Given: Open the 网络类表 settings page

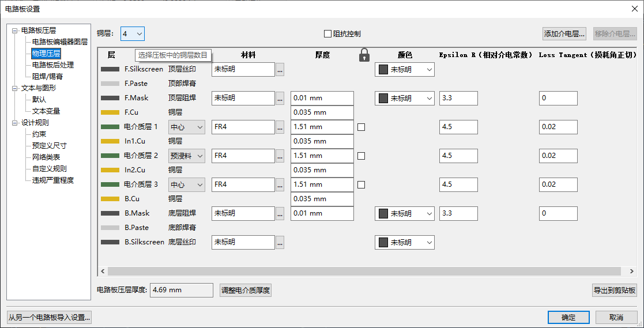Looking at the screenshot, I should tap(46, 157).
